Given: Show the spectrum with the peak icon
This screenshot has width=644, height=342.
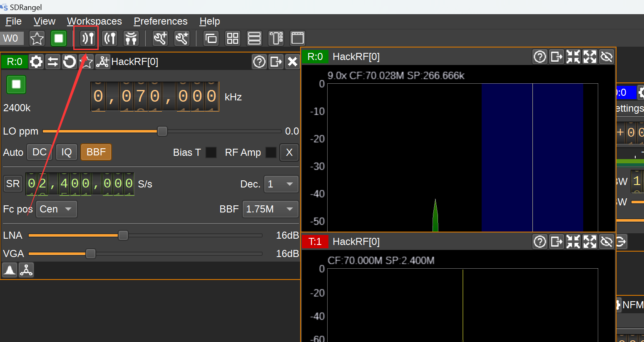Looking at the screenshot, I should click(10, 270).
